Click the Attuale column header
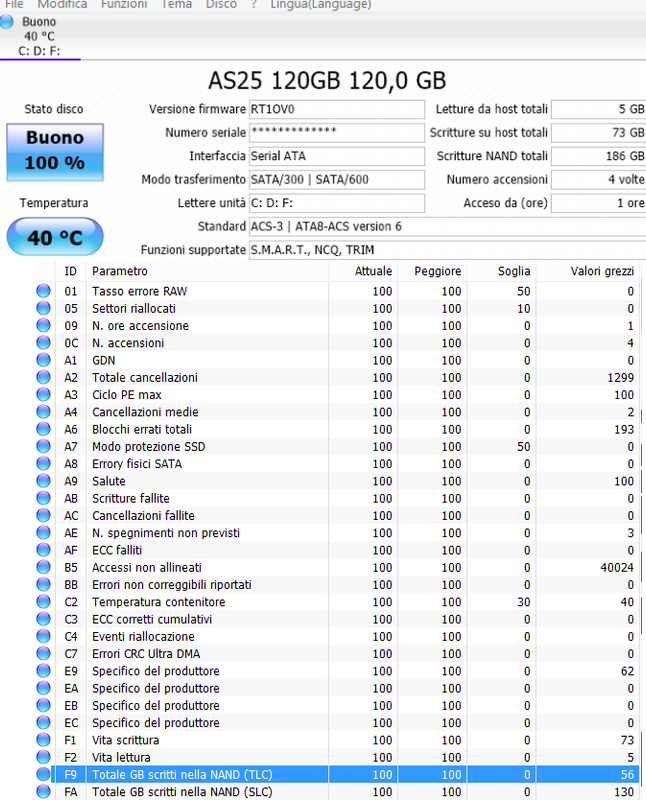 point(363,271)
